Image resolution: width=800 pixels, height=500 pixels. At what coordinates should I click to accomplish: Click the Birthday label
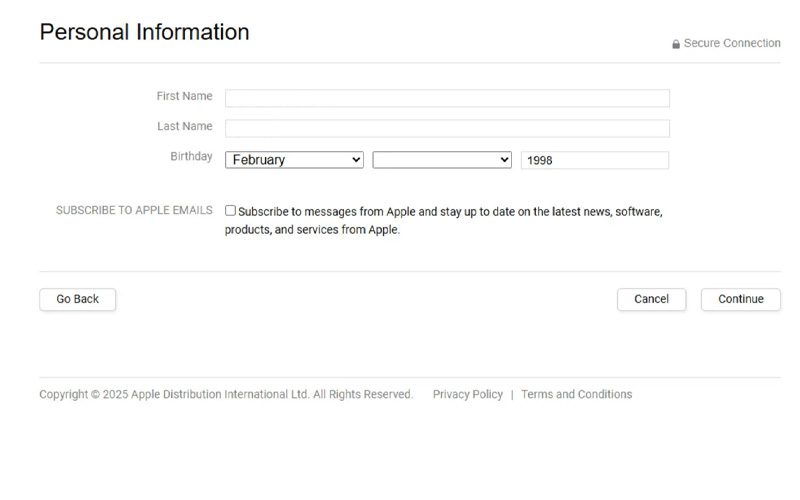[191, 156]
